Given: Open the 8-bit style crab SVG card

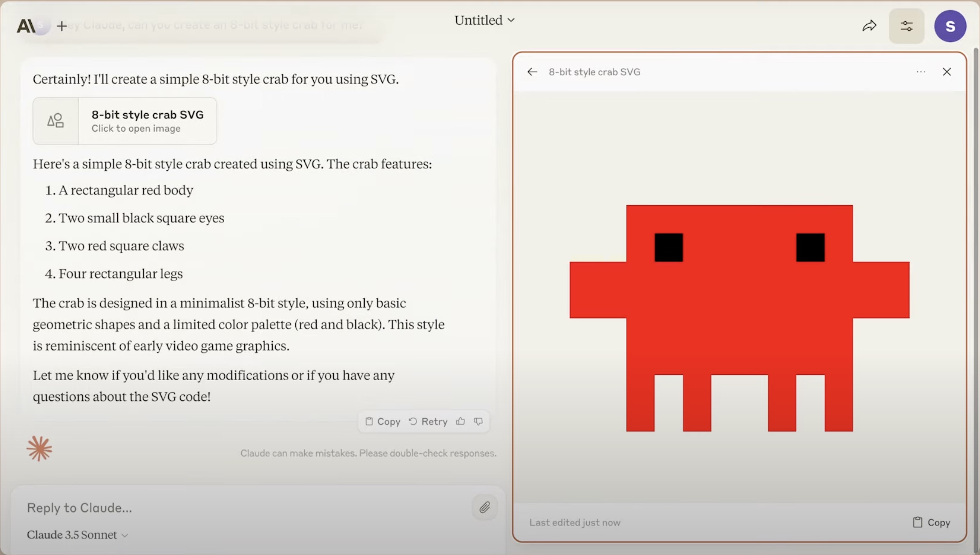Looking at the screenshot, I should [x=125, y=121].
